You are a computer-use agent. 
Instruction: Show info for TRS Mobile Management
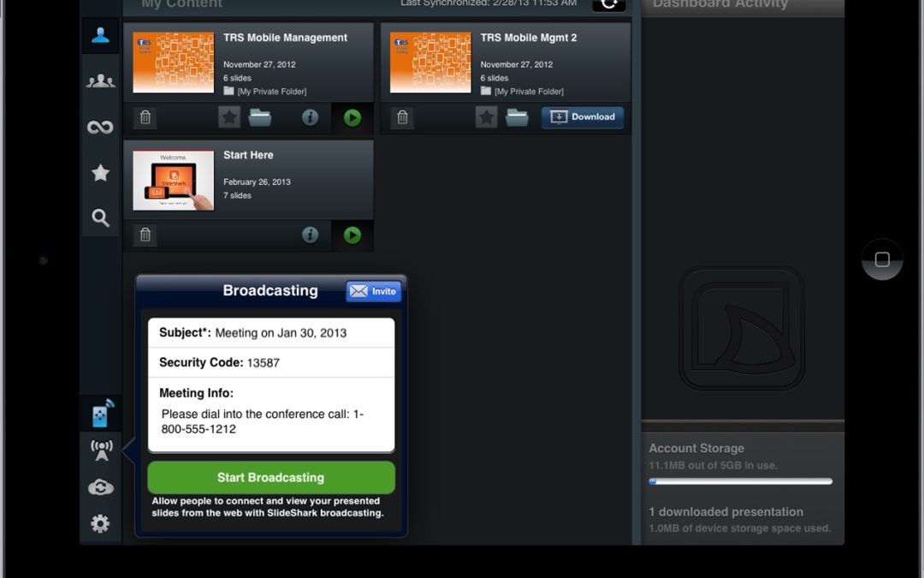click(x=310, y=117)
